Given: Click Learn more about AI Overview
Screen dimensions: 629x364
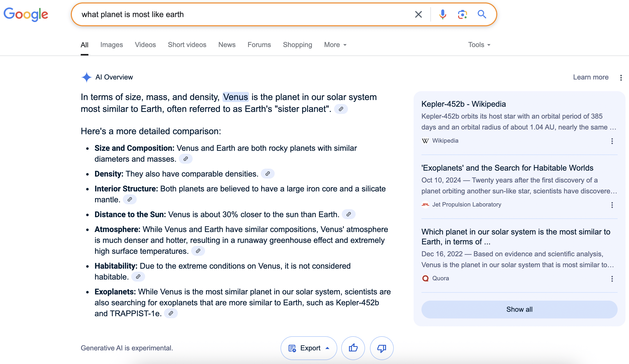Looking at the screenshot, I should [x=591, y=78].
